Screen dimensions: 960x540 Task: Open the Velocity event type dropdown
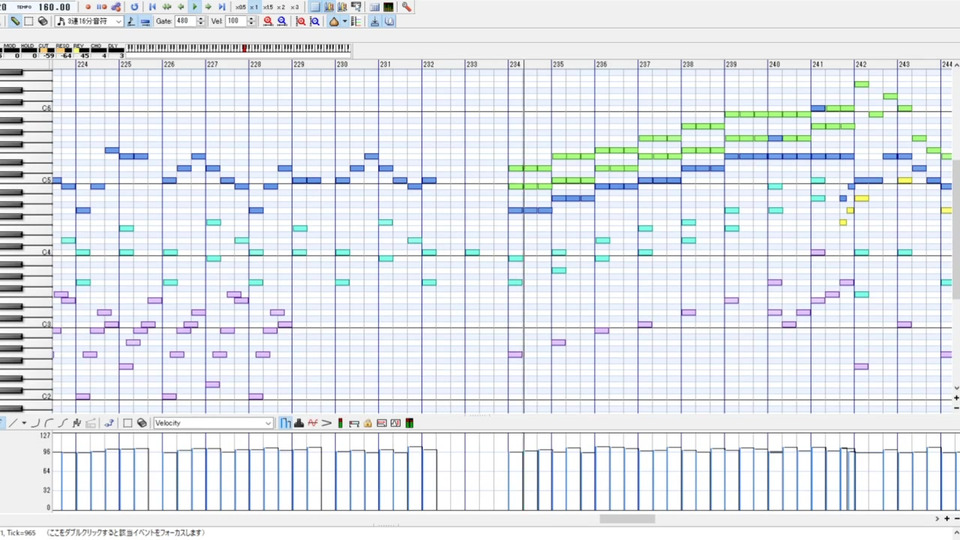point(213,423)
